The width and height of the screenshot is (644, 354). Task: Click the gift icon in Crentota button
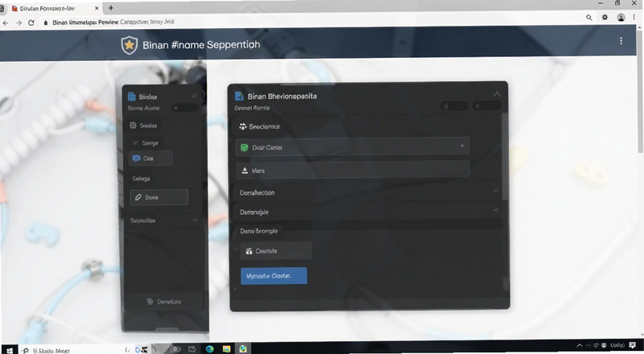click(249, 251)
